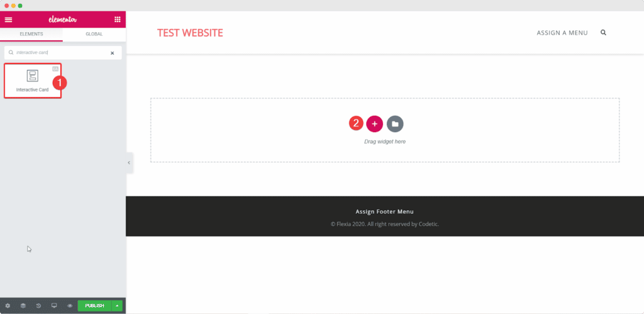Screen dimensions: 644x314
Task: Open the Elementor hamburger menu
Action: [8, 20]
